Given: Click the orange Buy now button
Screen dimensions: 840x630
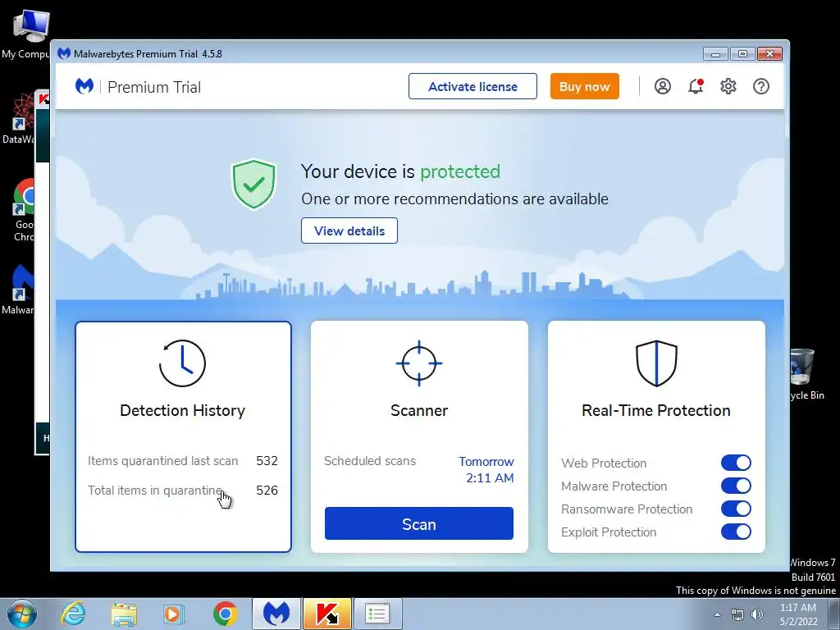Looking at the screenshot, I should click(x=584, y=86).
